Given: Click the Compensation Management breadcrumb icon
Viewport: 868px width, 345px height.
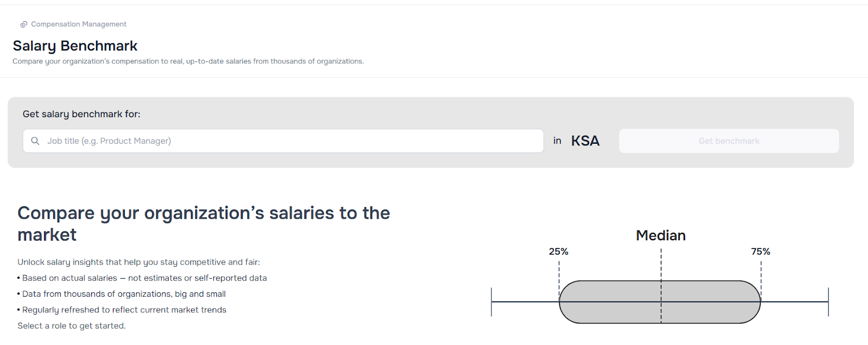Looking at the screenshot, I should 23,24.
